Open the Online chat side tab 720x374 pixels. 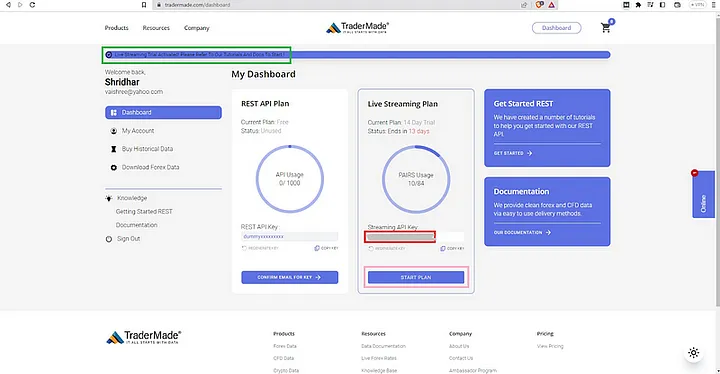pyautogui.click(x=703, y=195)
